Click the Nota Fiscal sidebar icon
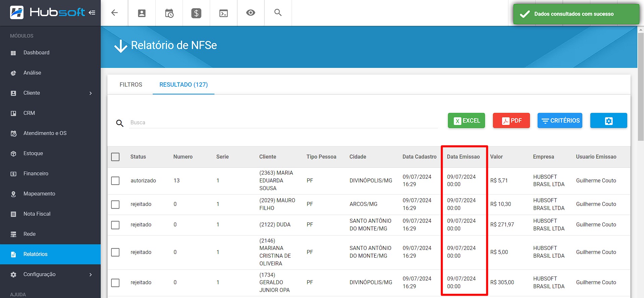 tap(13, 214)
